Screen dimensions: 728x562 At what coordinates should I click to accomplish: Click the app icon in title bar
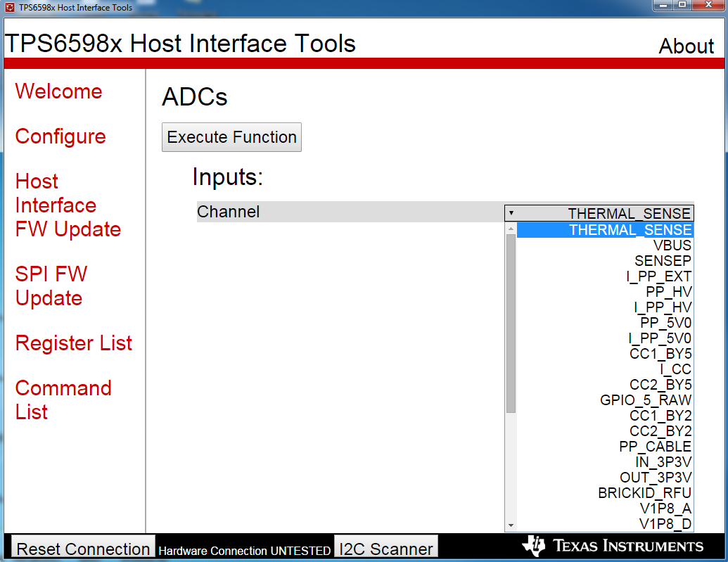(10, 7)
